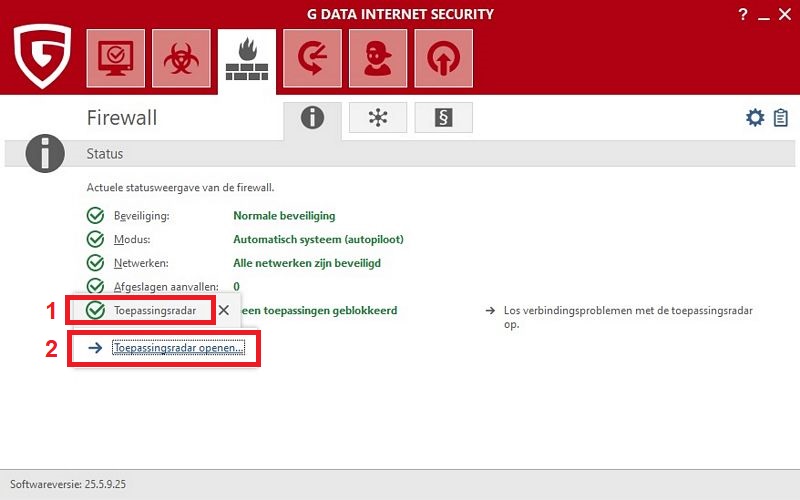Click the Status section header

pyautogui.click(x=105, y=154)
